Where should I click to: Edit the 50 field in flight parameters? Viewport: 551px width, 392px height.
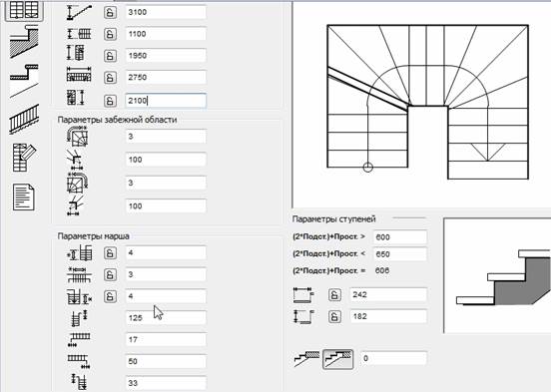(166, 361)
